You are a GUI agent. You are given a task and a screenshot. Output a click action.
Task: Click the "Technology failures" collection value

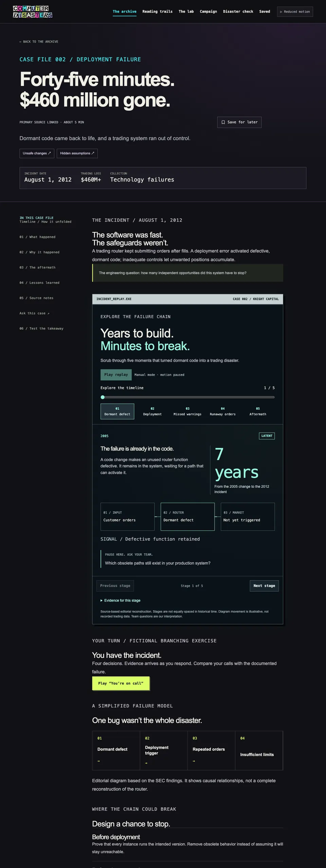click(142, 180)
